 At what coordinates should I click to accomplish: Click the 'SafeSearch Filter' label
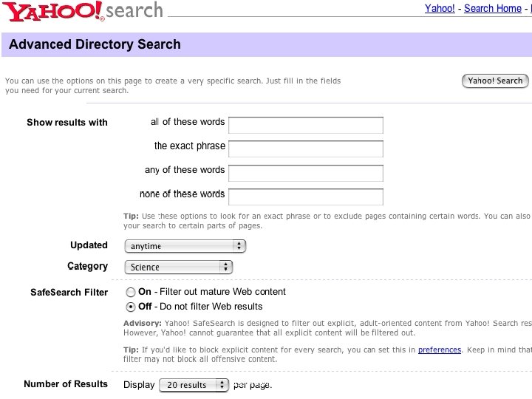(x=69, y=292)
